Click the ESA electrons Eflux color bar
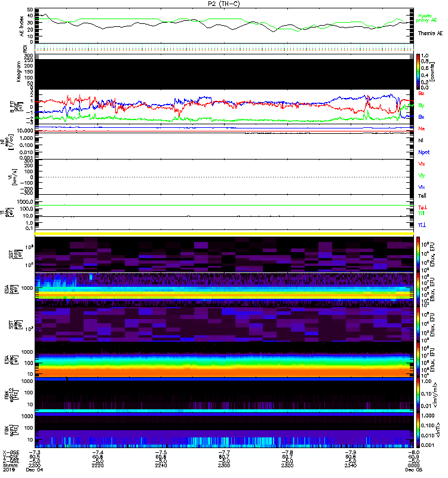Image resolution: width=448 pixels, height=478 pixels. click(418, 360)
